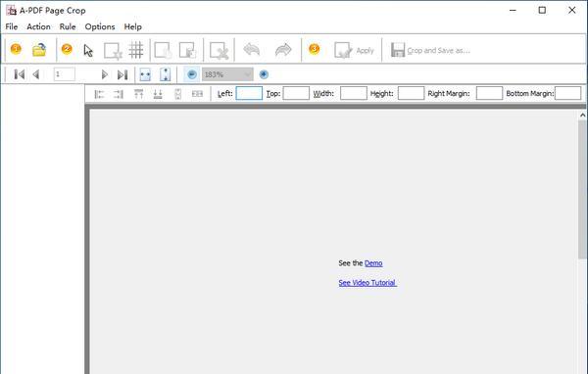The width and height of the screenshot is (588, 374).
Task: Fit page to width
Action: (x=145, y=74)
